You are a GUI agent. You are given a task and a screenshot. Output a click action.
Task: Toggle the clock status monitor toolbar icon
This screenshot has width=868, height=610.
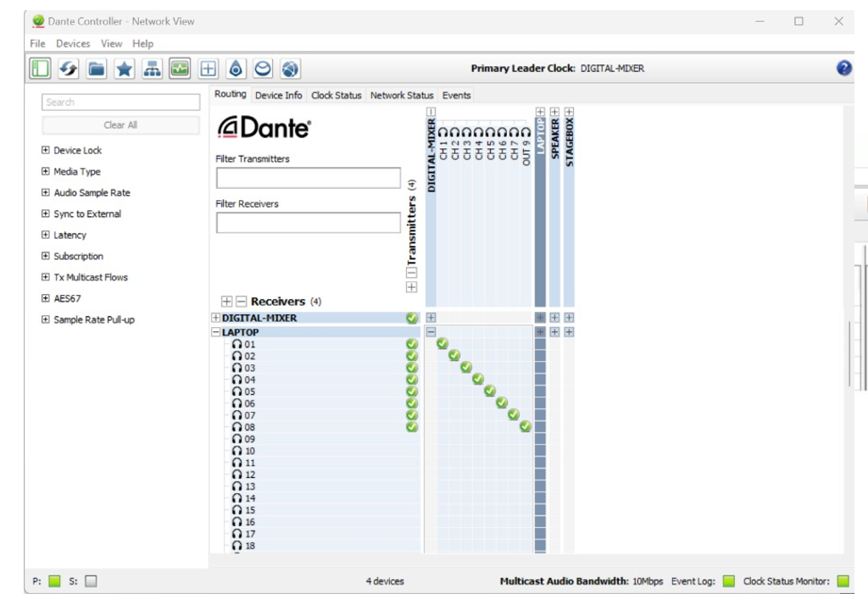pyautogui.click(x=180, y=69)
